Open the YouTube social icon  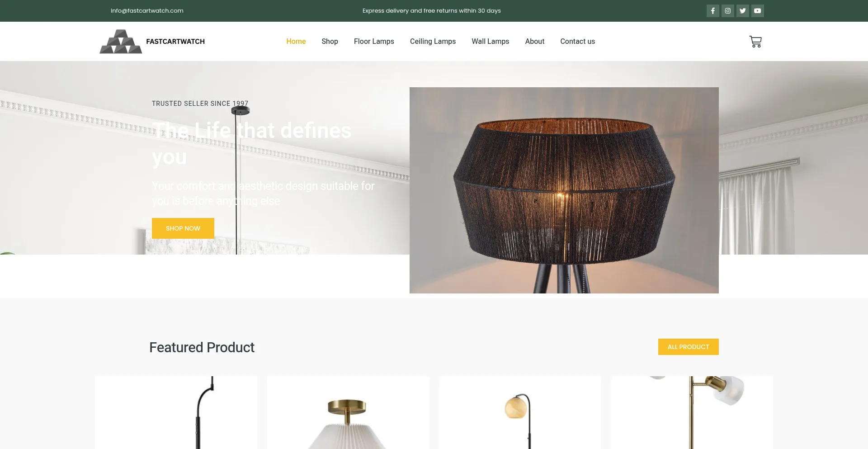point(757,11)
